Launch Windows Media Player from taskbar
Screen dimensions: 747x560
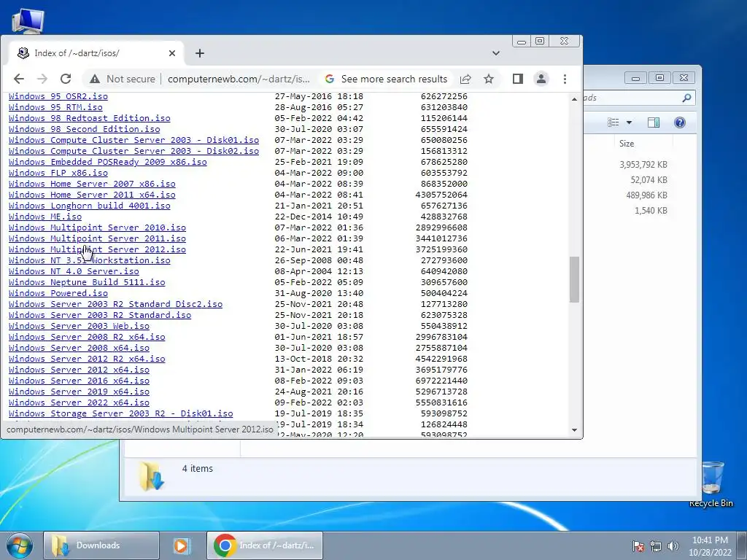[181, 545]
